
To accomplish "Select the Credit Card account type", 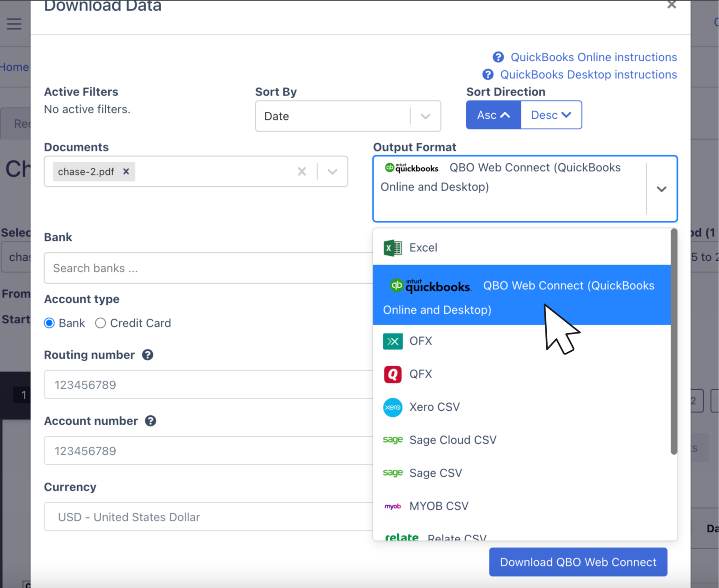I will [x=100, y=323].
